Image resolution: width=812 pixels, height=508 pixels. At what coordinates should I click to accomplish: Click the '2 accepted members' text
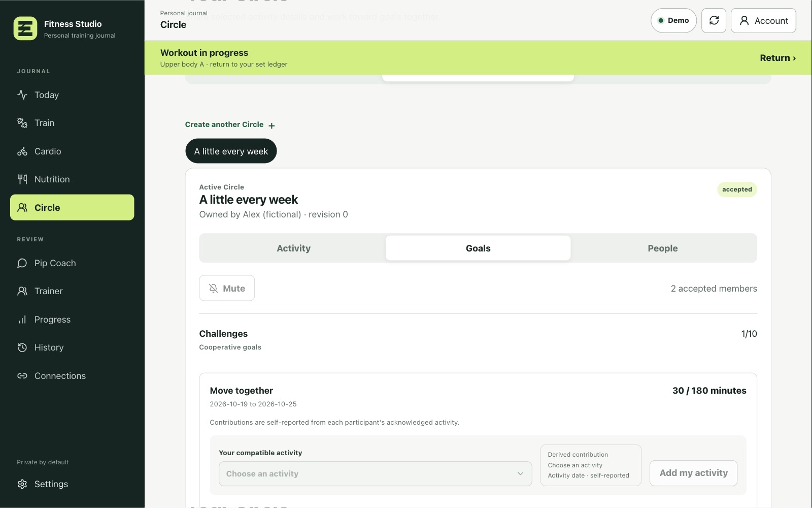[x=714, y=289]
